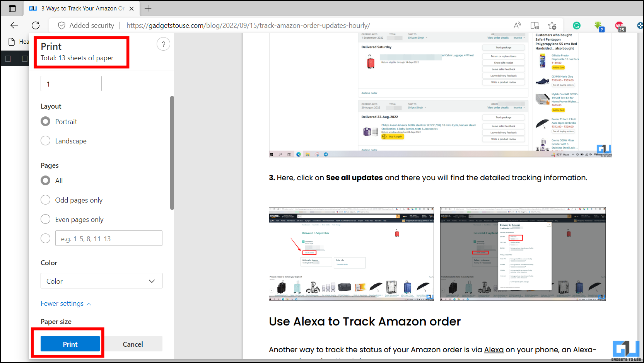Viewport: 644px width, 363px height.
Task: Add this page to favorites
Action: [552, 26]
